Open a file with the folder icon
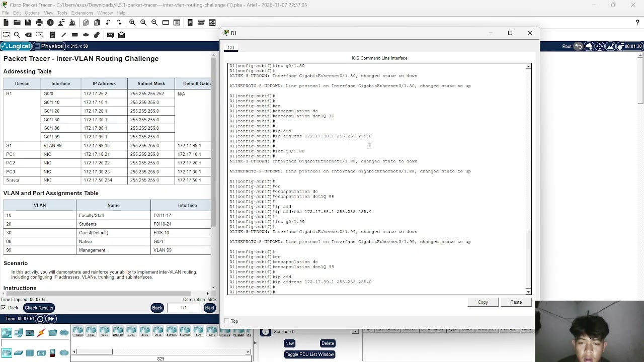 click(x=17, y=23)
